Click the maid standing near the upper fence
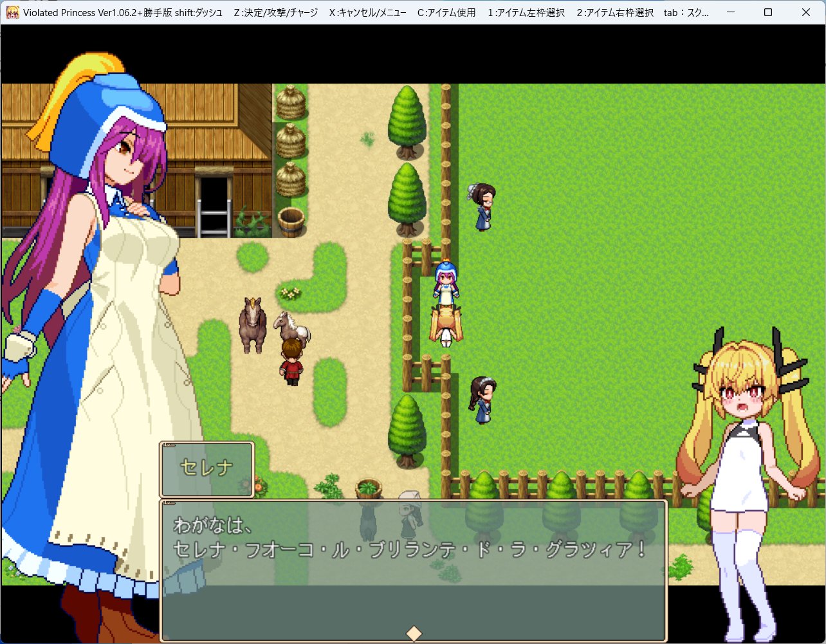The width and height of the screenshot is (826, 644). point(482,207)
